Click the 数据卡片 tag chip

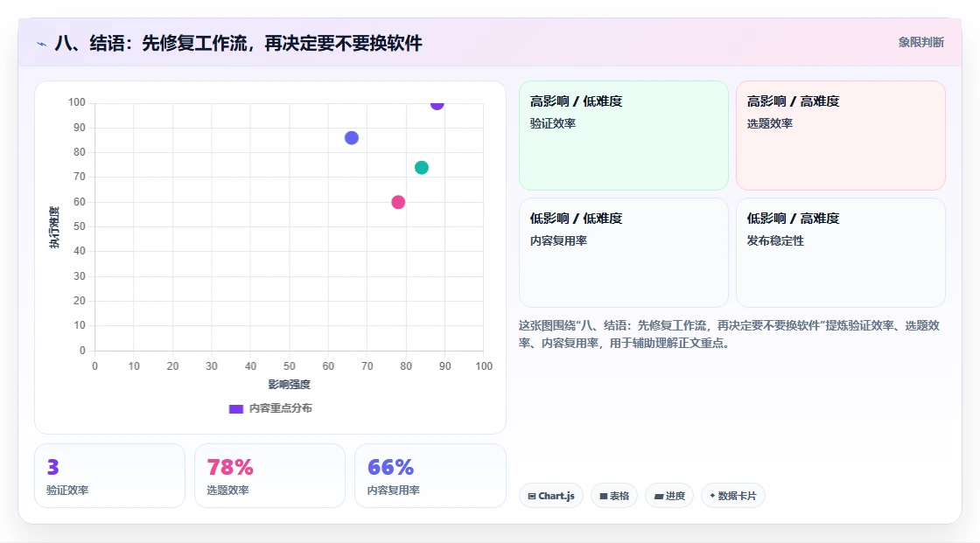(733, 496)
